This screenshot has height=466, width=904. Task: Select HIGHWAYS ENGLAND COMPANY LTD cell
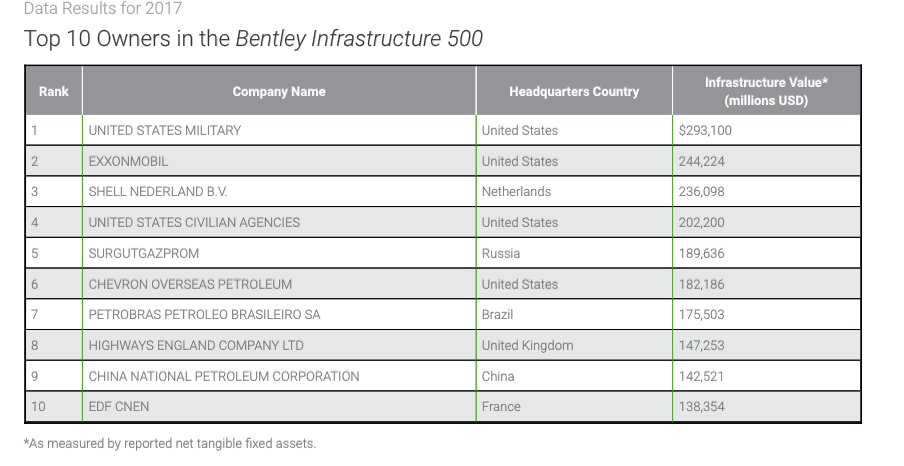196,345
